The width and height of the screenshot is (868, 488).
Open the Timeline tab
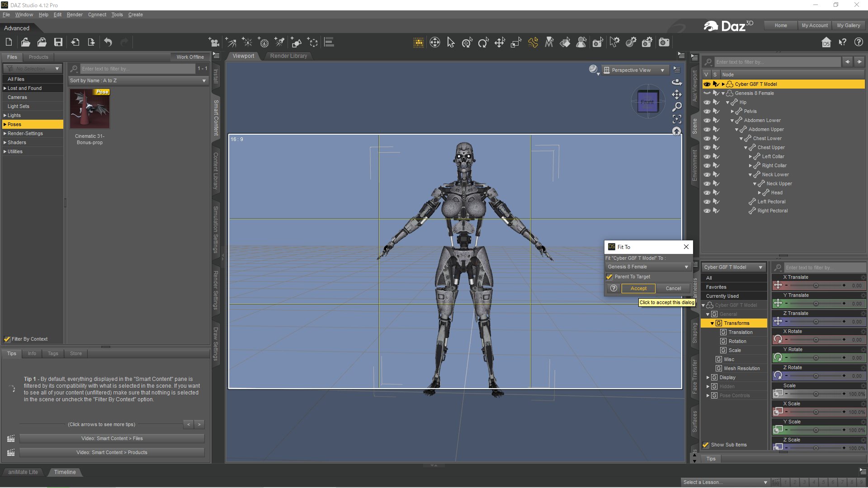pyautogui.click(x=65, y=472)
